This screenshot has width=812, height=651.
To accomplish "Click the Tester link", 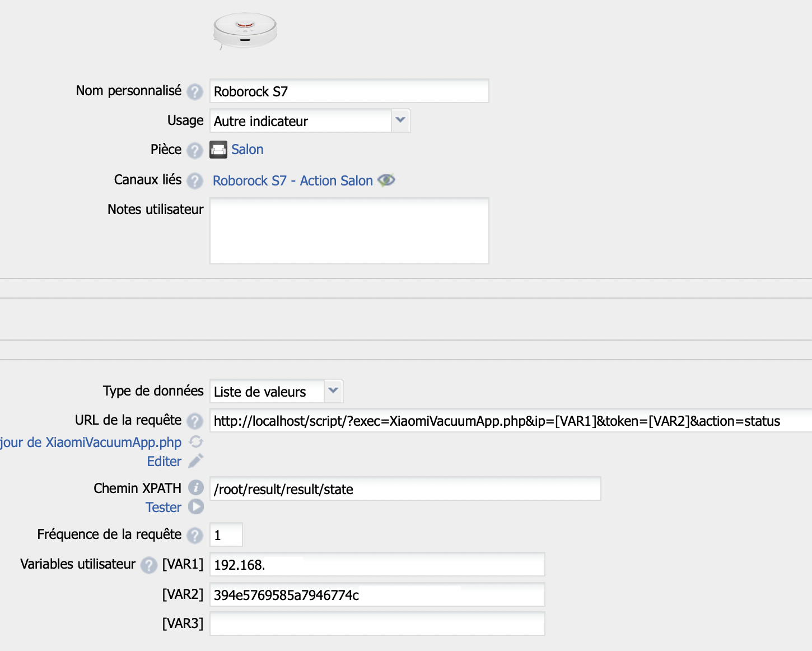I will (x=164, y=508).
